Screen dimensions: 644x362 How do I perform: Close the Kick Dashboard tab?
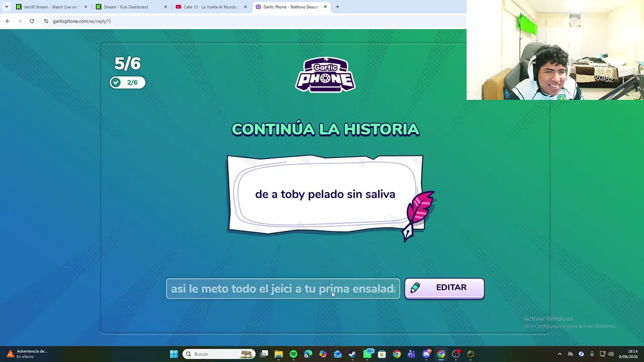point(166,7)
